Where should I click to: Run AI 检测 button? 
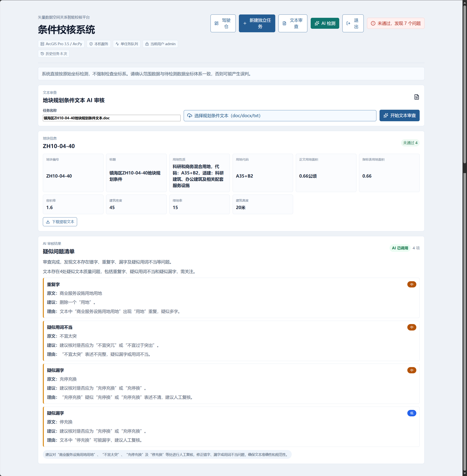point(325,23)
